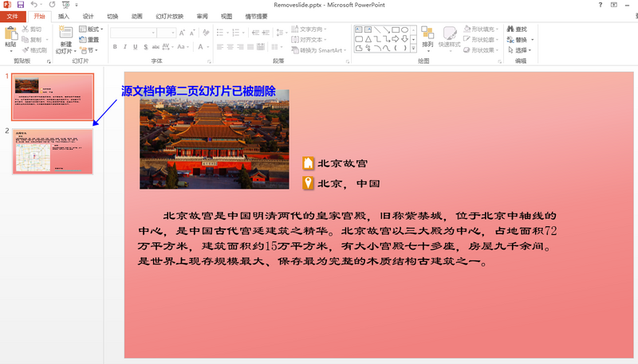The height and width of the screenshot is (364, 638).
Task: Click the Decrease List Level icon
Action: pos(255,33)
